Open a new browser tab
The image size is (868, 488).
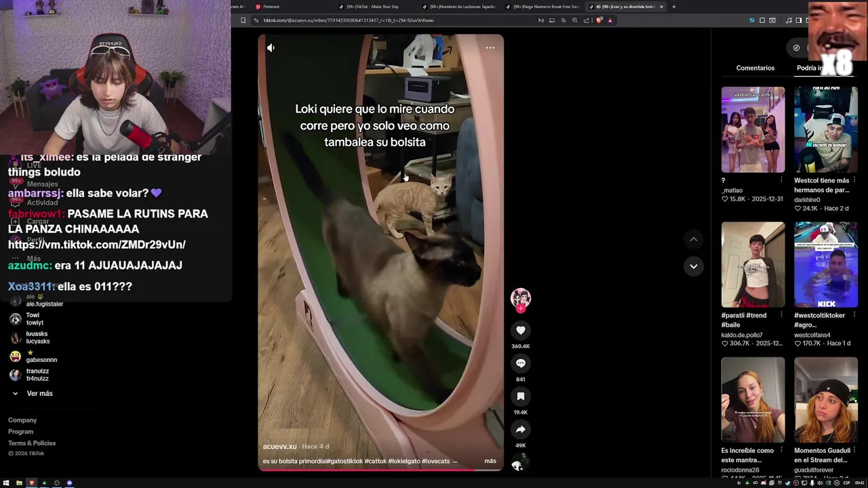click(x=673, y=7)
